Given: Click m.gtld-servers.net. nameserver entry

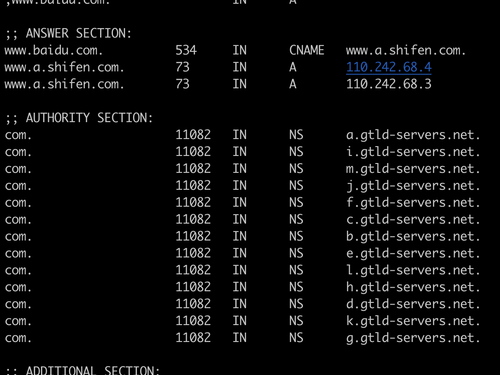Looking at the screenshot, I should tap(413, 169).
